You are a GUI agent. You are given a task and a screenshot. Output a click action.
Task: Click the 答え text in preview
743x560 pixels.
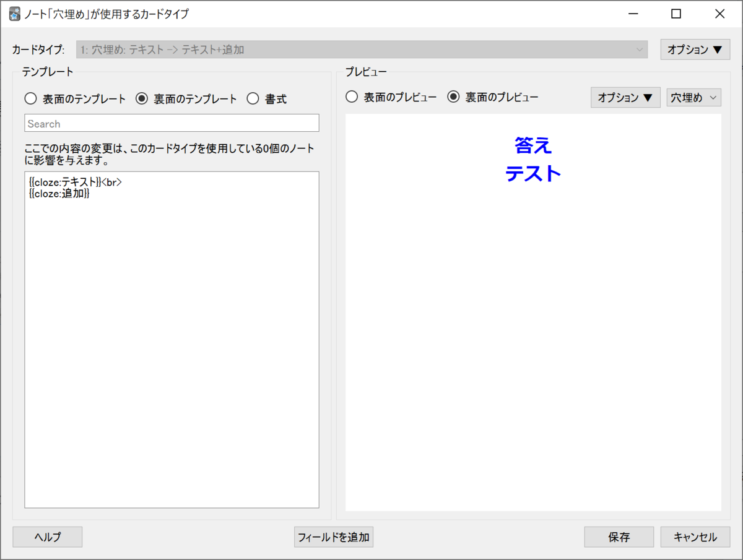click(x=533, y=145)
